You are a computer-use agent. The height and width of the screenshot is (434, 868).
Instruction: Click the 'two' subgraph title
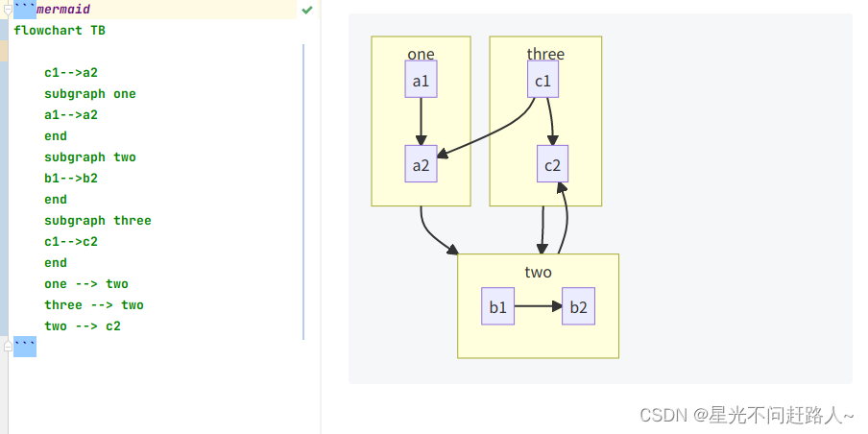tap(538, 272)
